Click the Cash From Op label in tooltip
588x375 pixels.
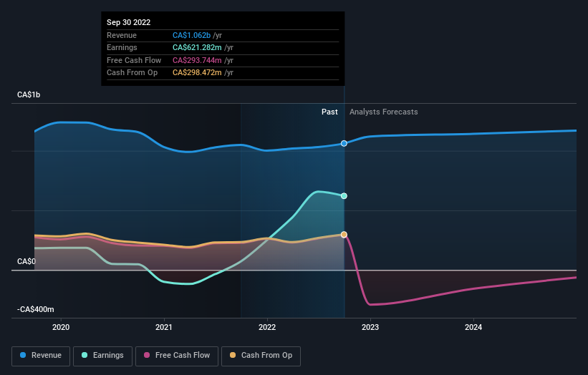click(x=132, y=73)
